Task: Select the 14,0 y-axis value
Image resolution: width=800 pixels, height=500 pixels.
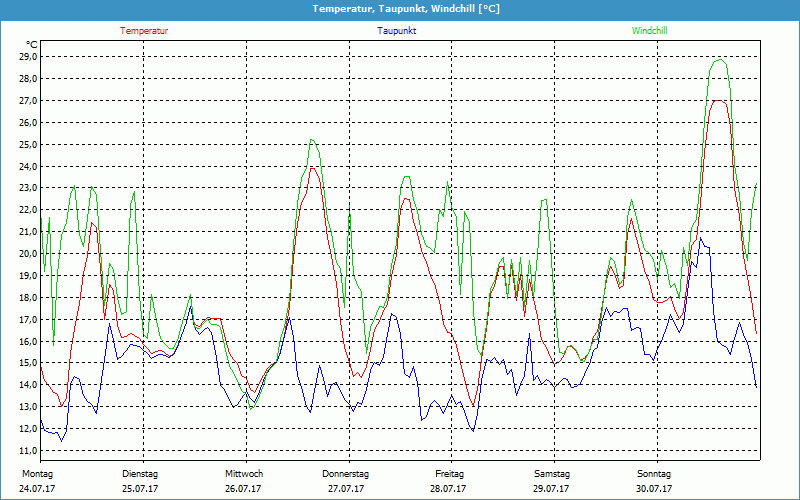Action: tap(28, 385)
